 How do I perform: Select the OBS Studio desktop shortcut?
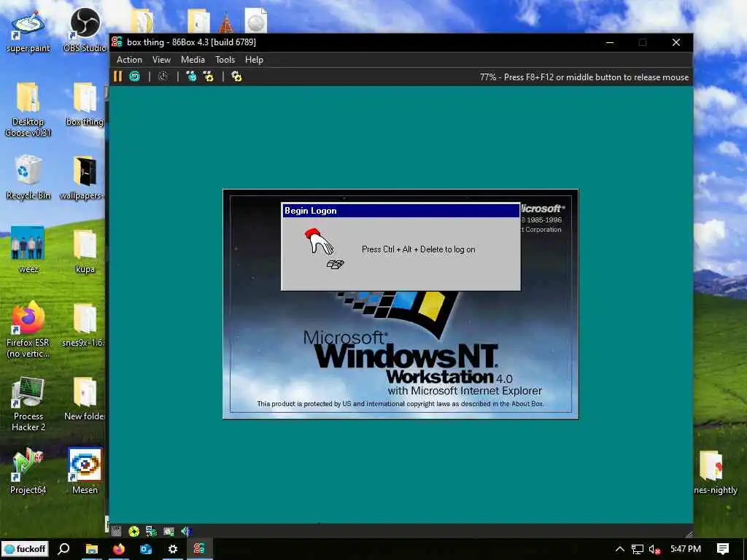click(x=85, y=31)
